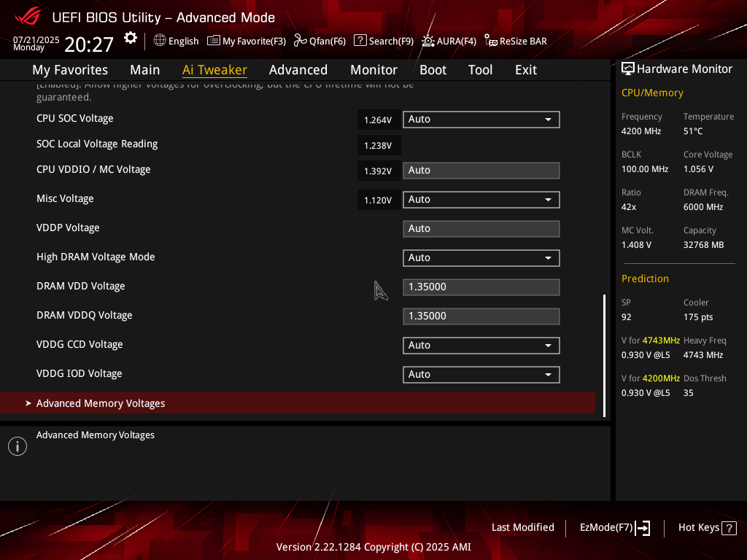This screenshot has width=747, height=560.
Task: Select the Ai Tweaker tab
Action: [215, 70]
